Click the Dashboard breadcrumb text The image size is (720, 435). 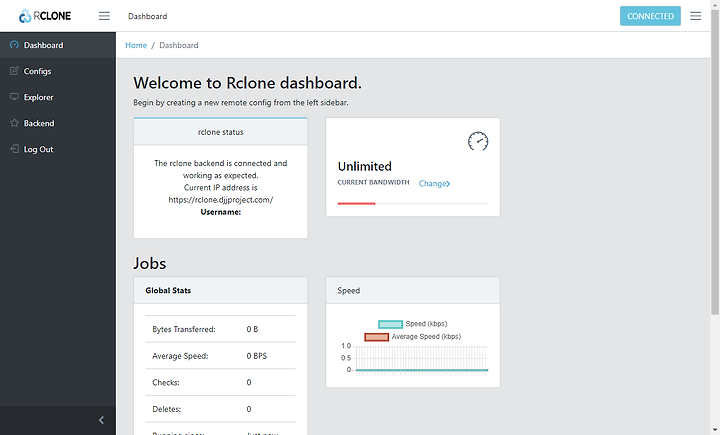click(x=179, y=45)
